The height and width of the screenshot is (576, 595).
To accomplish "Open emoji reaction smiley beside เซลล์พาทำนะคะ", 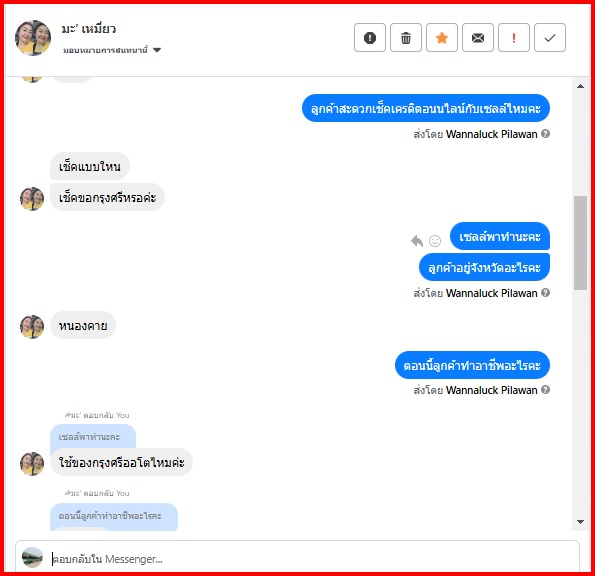I will click(435, 241).
